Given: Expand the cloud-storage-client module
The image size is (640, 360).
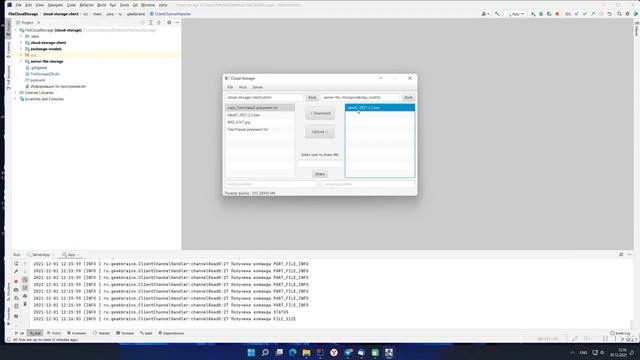Looking at the screenshot, I should [21, 42].
